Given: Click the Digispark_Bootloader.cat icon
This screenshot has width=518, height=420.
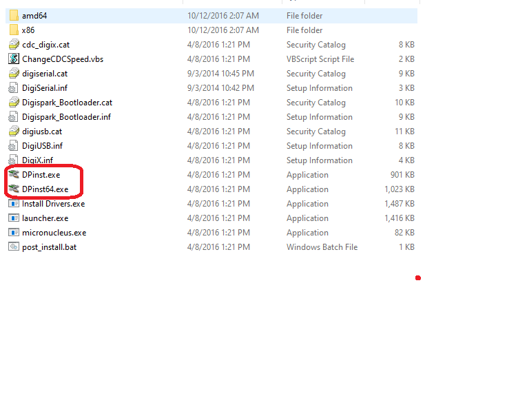Looking at the screenshot, I should [14, 103].
